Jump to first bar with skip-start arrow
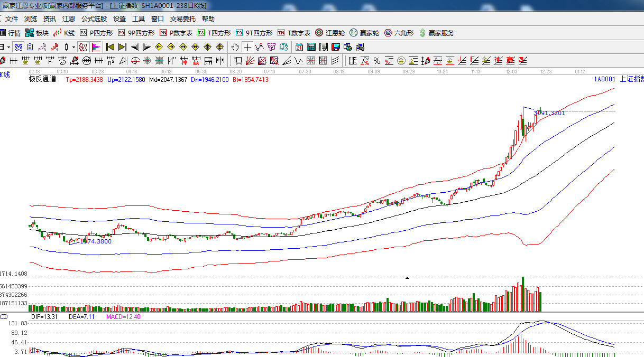 110,47
